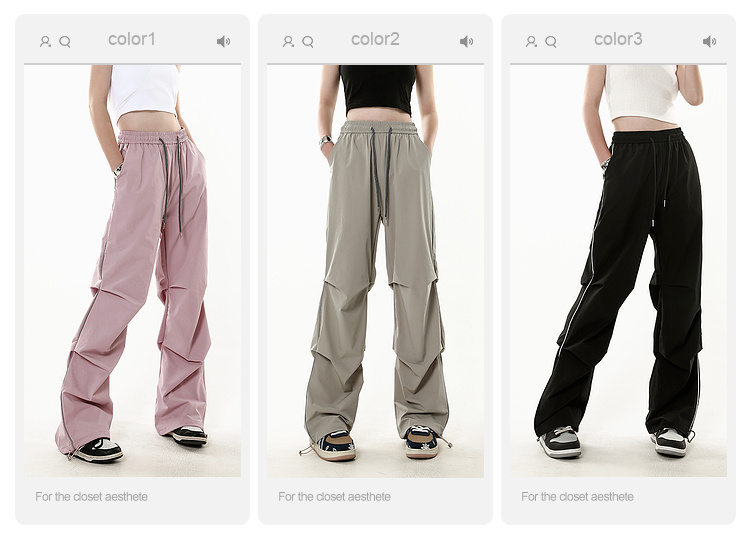Click color1 caption 'For the closet aesthete'
The height and width of the screenshot is (539, 750).
point(91,497)
